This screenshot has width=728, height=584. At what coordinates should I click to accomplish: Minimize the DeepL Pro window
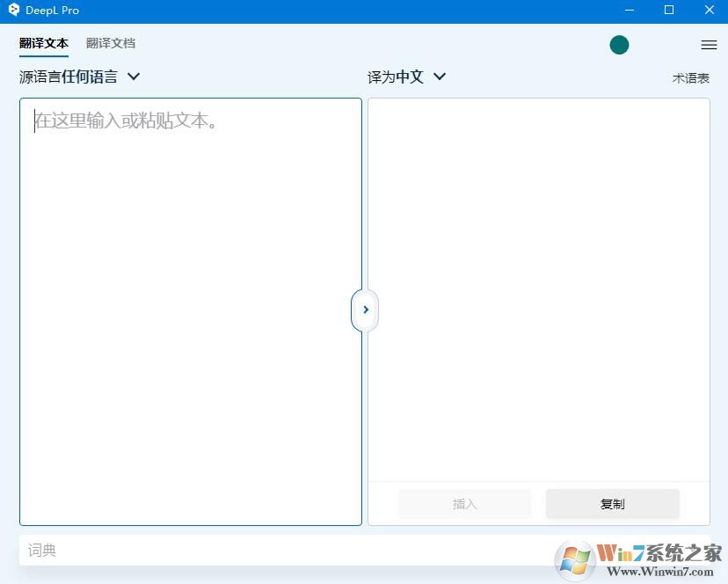[629, 11]
